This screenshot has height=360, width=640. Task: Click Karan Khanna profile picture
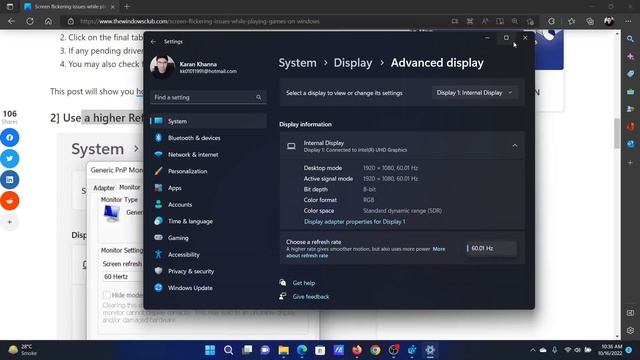point(162,67)
